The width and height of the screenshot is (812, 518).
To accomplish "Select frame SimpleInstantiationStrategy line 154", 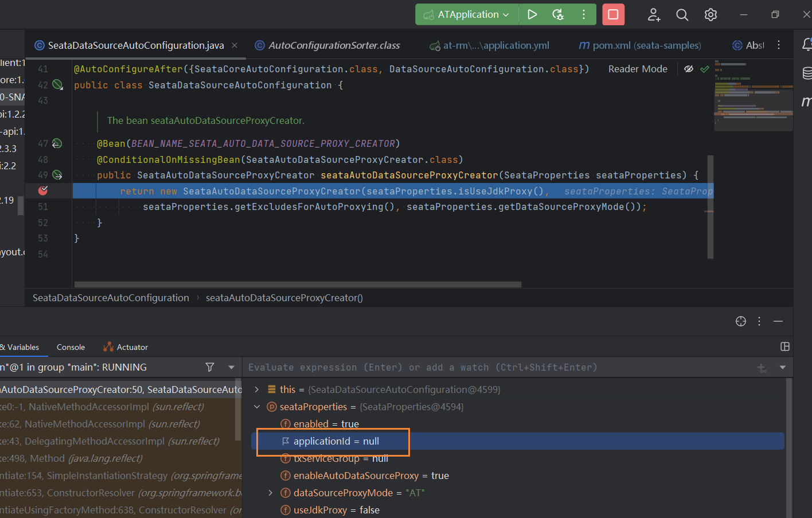I will [121, 476].
